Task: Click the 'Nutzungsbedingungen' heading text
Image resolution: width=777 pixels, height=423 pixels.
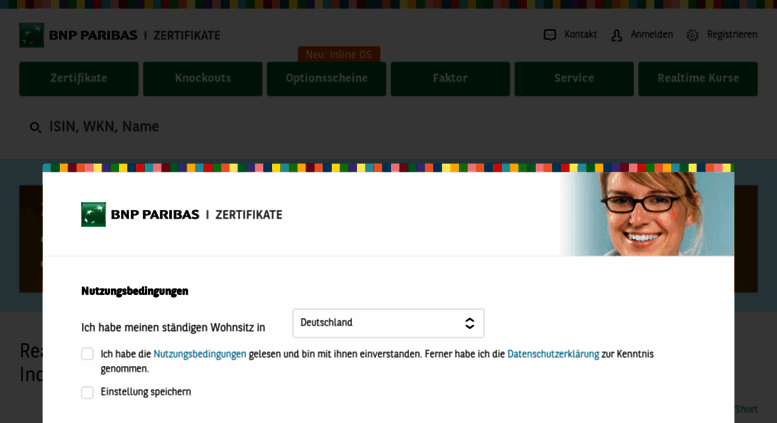Action: pyautogui.click(x=135, y=291)
